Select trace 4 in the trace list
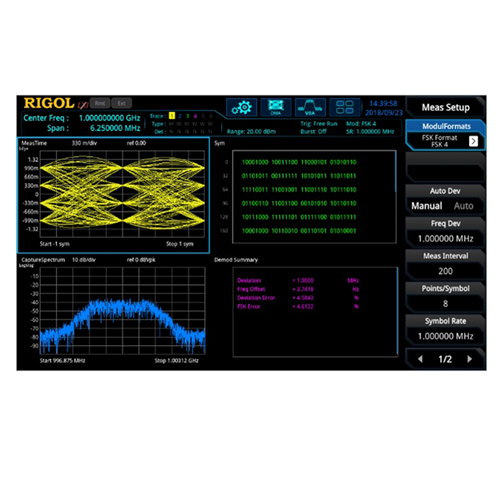500x500 pixels. click(195, 116)
